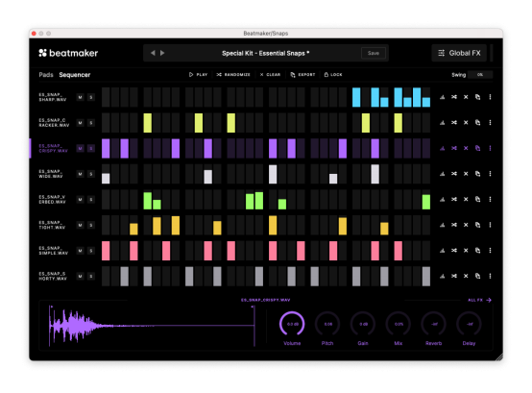Viewport: 532px width, 393px height.
Task: Select the Sequencer tab
Action: (x=75, y=75)
